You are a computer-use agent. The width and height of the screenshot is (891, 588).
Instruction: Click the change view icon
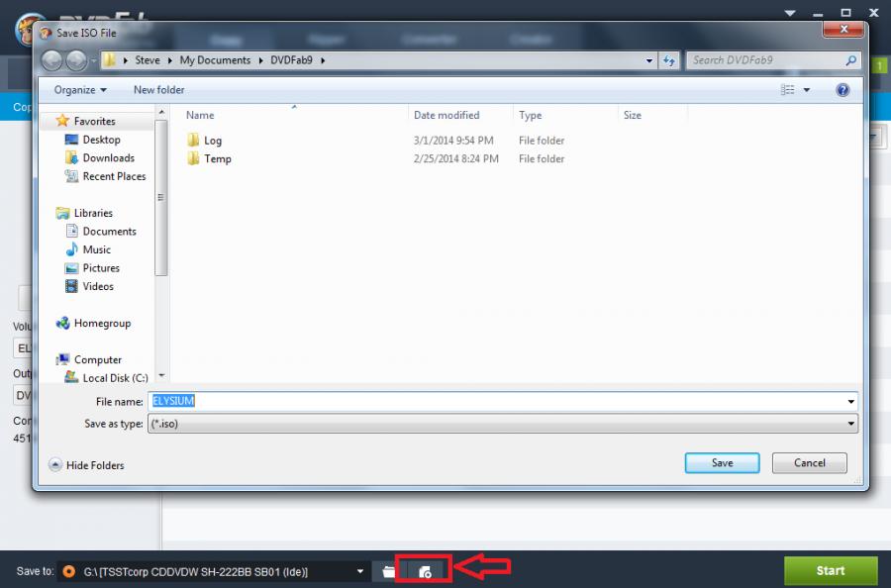pyautogui.click(x=788, y=90)
